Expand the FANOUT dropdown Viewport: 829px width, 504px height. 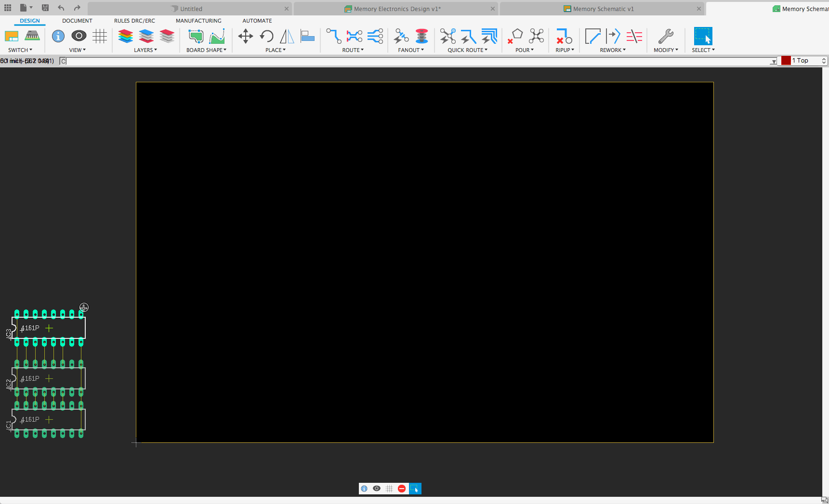pos(411,50)
